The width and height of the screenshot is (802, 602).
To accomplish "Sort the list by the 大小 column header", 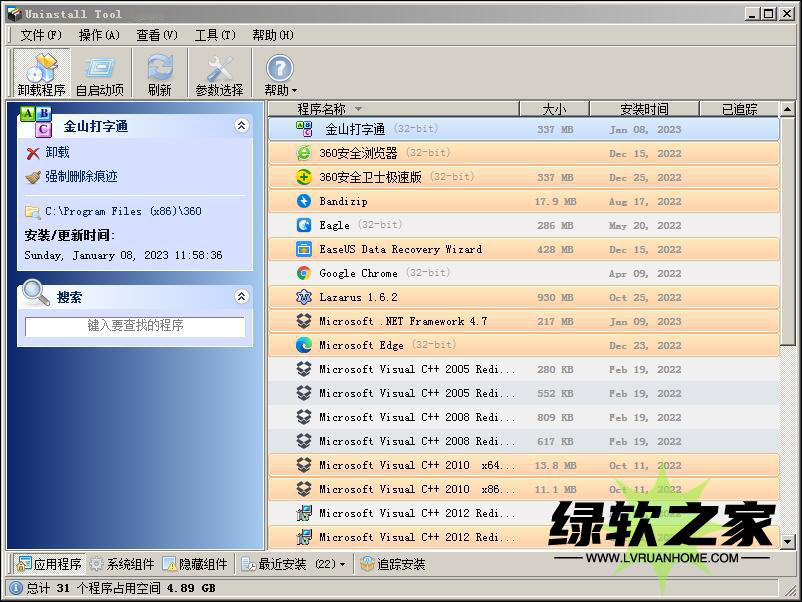I will coord(553,109).
